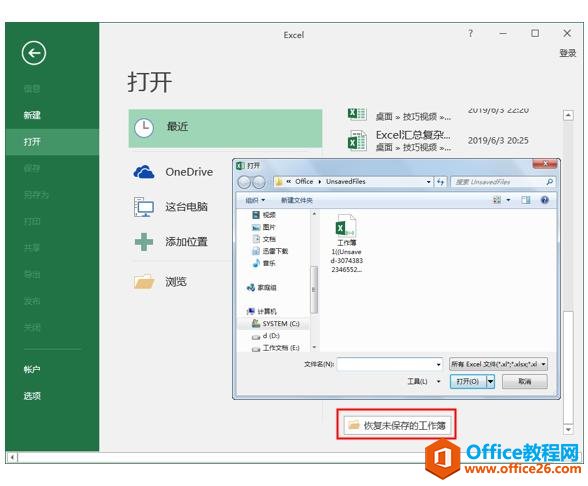The width and height of the screenshot is (588, 486).
Task: Click the recent list scroll down arrow
Action: click(x=568, y=429)
